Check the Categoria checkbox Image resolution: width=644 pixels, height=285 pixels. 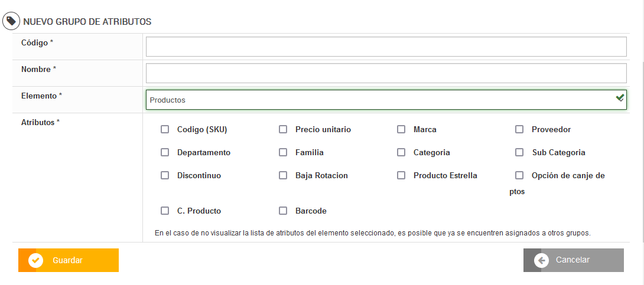coord(401,152)
